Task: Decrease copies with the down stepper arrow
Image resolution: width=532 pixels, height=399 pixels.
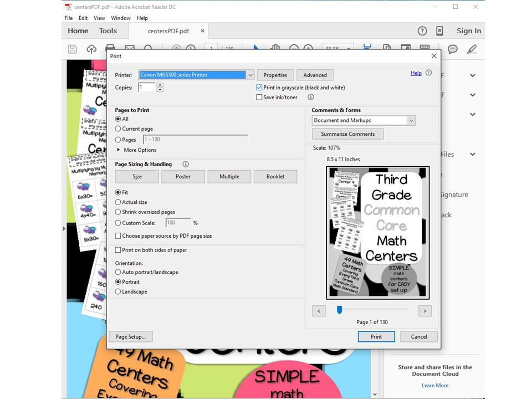Action: pyautogui.click(x=160, y=90)
